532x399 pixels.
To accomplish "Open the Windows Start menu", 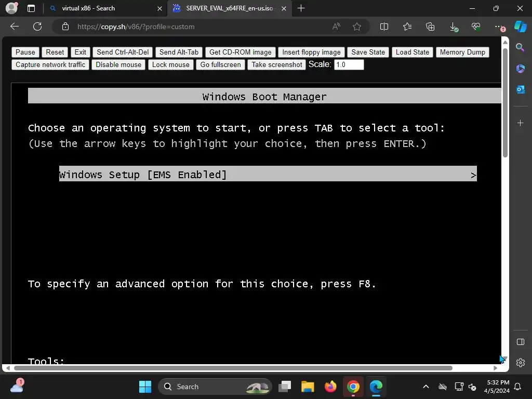I will [145, 387].
